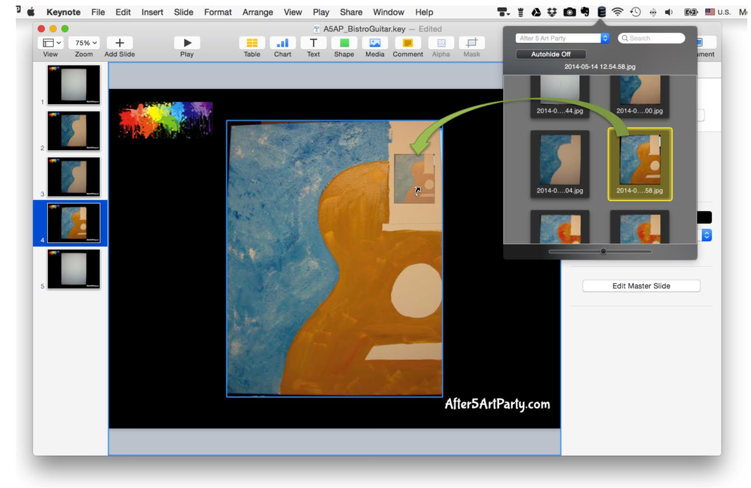Viewport: 751px width, 488px height.
Task: Select the highlighted 2014-0....58.jpg thumbnail
Action: 640,164
